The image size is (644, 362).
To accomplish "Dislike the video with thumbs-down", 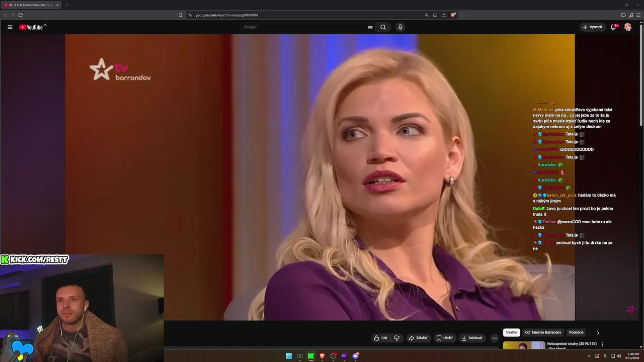I will (x=396, y=338).
